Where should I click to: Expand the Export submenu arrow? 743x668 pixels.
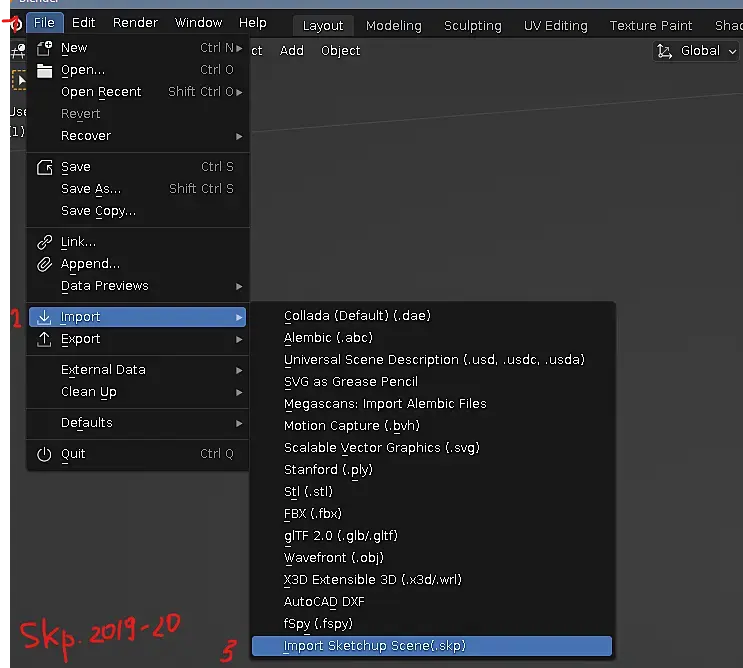[239, 339]
